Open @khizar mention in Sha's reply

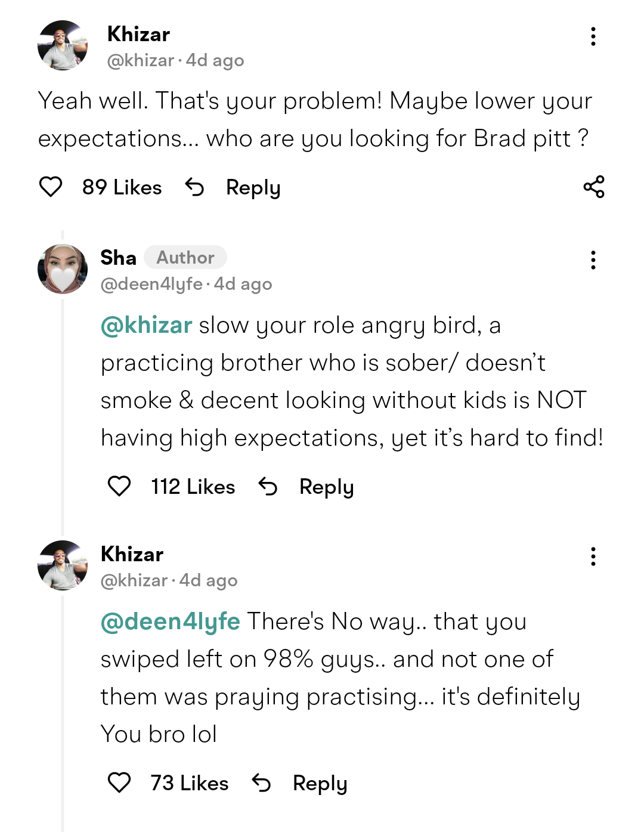point(147,326)
